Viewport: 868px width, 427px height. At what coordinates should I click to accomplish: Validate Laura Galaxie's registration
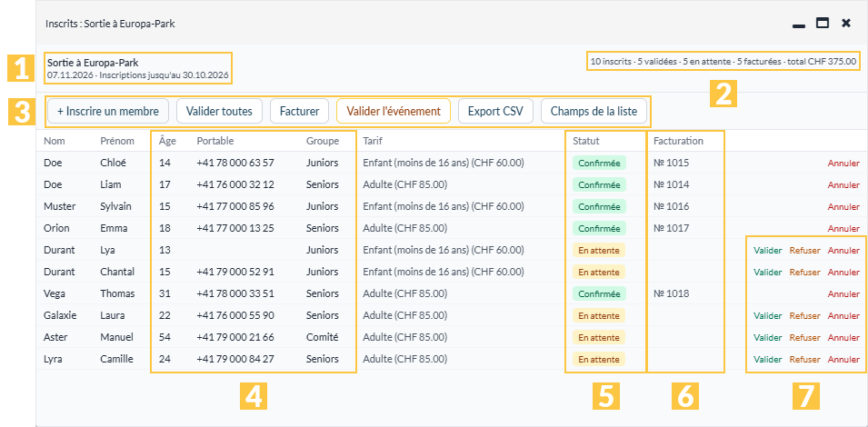tap(767, 316)
